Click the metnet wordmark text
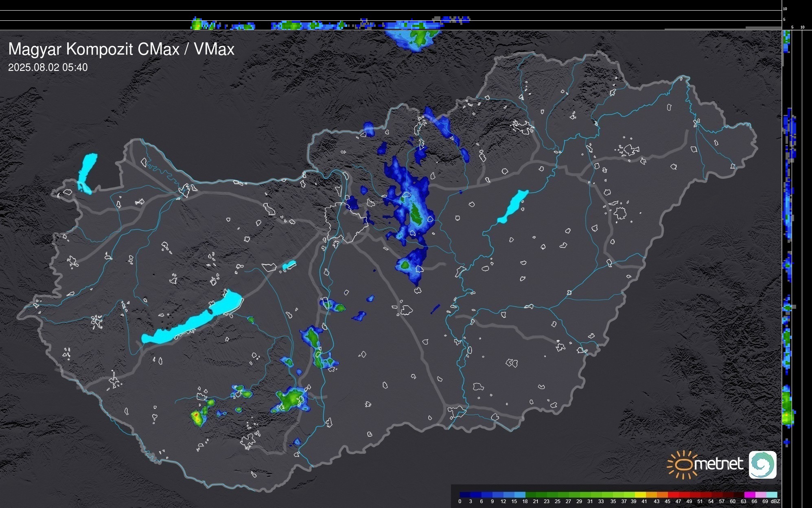 pos(718,464)
